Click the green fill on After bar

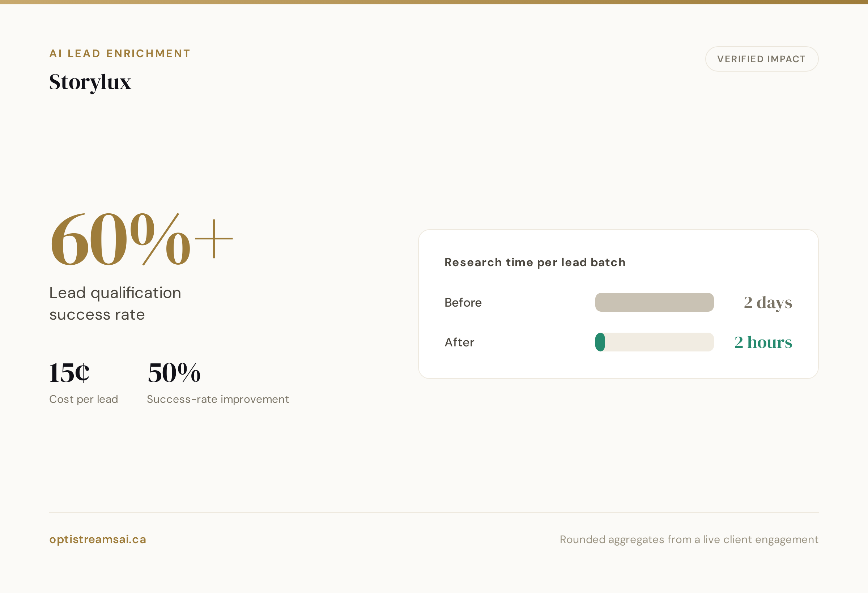coord(600,342)
